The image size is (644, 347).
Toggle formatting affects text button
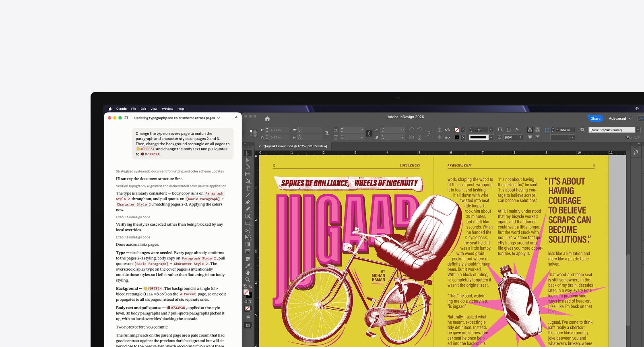click(x=250, y=301)
